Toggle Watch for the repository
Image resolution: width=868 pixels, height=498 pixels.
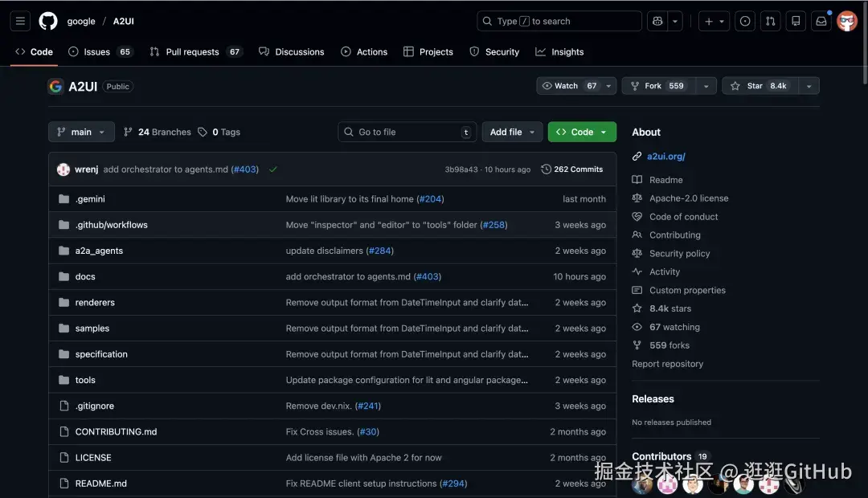pos(569,86)
